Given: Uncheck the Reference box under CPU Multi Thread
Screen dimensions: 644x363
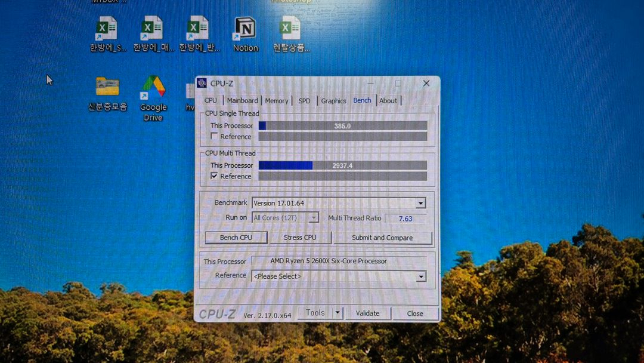Looking at the screenshot, I should [x=213, y=176].
